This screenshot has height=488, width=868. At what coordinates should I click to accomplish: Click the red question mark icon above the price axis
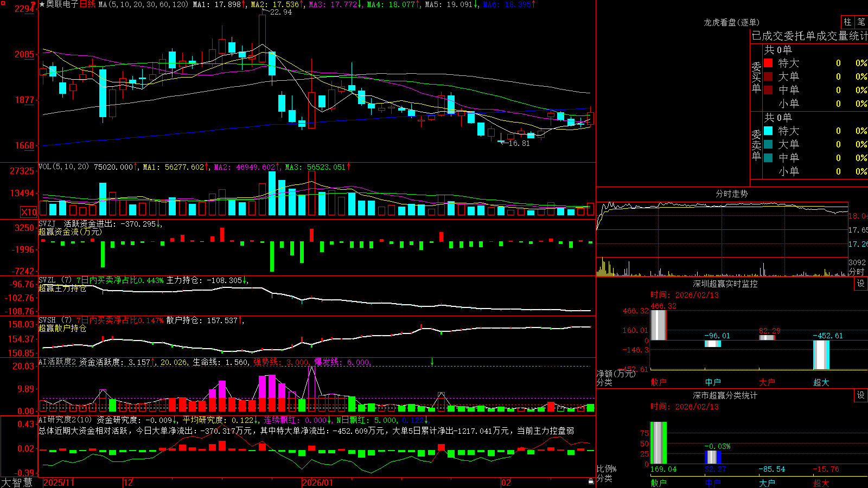[x=34, y=4]
